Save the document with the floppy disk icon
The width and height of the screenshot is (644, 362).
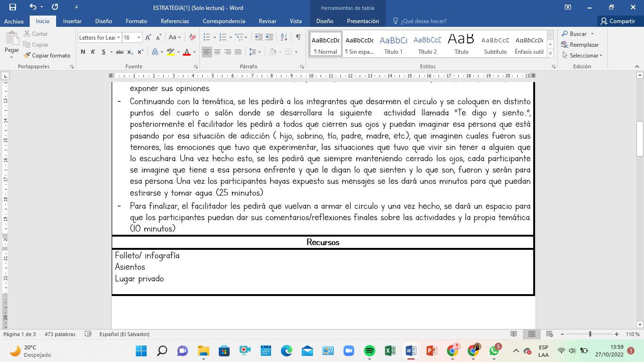[x=13, y=7]
